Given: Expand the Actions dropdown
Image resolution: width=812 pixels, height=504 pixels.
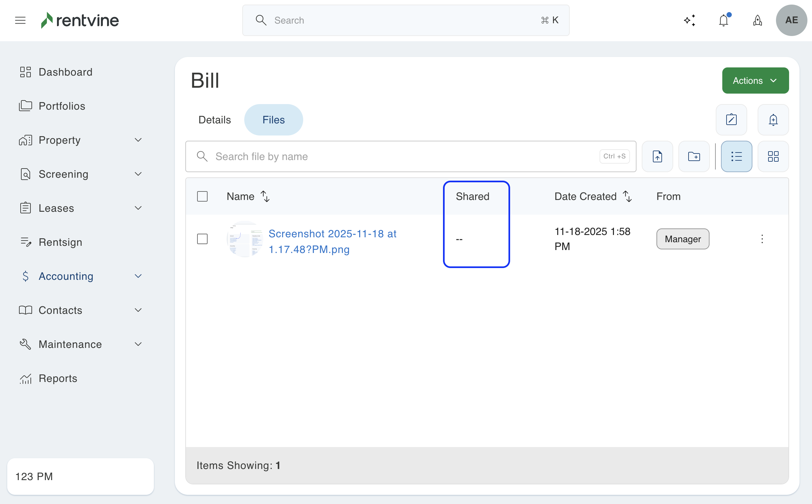Looking at the screenshot, I should [755, 81].
